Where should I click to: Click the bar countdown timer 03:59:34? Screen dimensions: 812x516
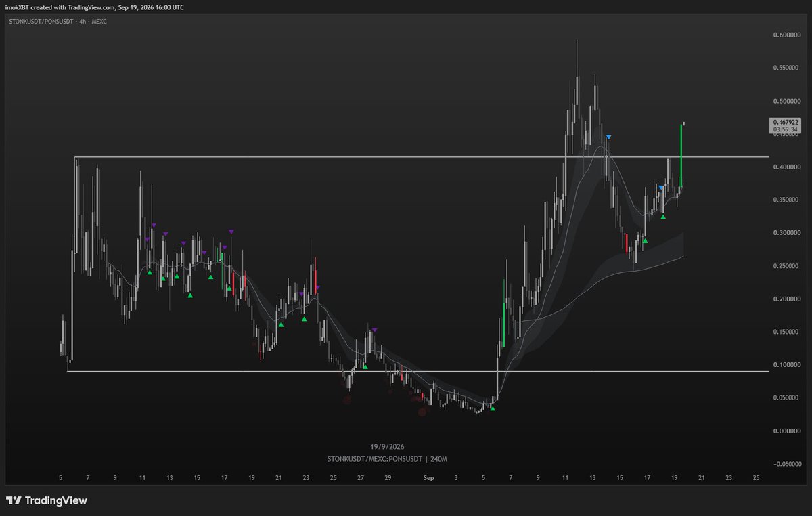(x=784, y=129)
